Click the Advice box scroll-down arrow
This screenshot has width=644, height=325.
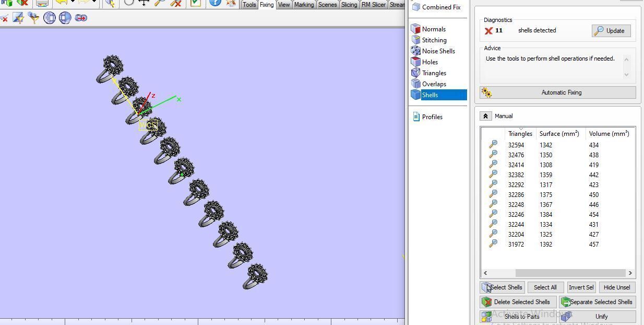pos(627,74)
